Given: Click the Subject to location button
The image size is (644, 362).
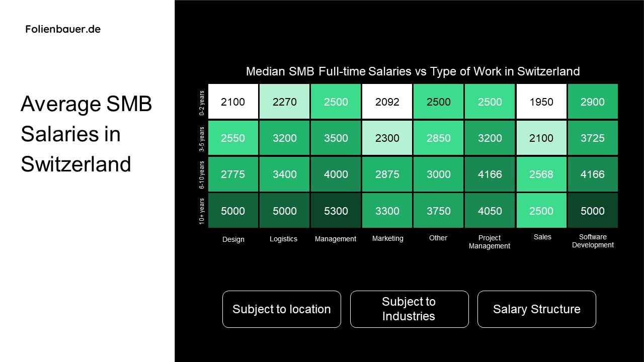Looking at the screenshot, I should coord(281,309).
